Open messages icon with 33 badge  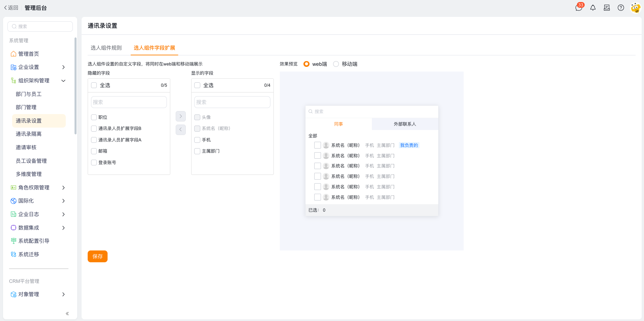[x=579, y=7]
